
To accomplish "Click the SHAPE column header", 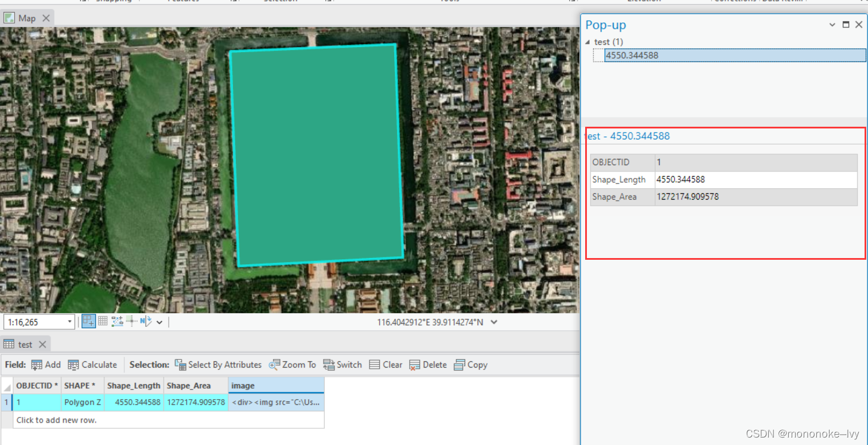I will (x=83, y=385).
